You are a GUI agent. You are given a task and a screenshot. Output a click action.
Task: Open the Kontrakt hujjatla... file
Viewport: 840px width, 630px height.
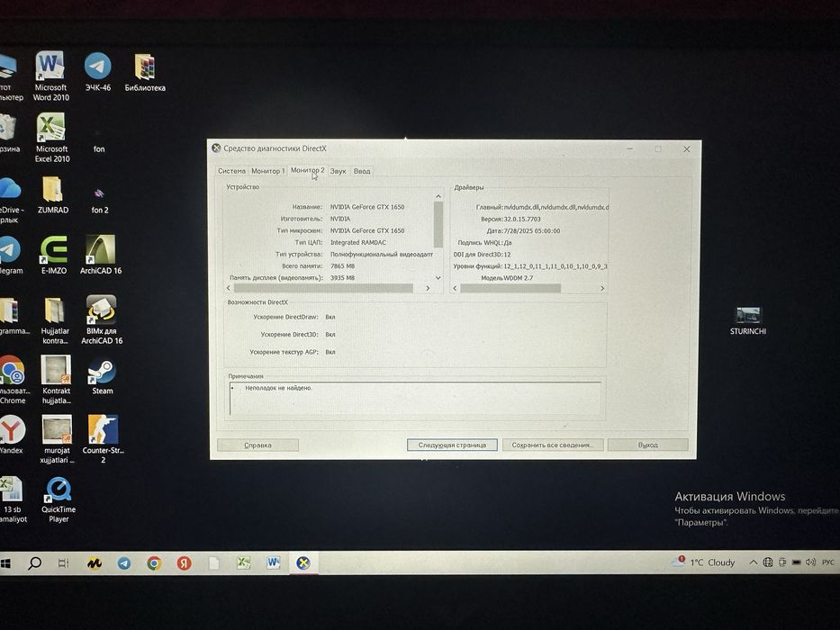click(56, 380)
